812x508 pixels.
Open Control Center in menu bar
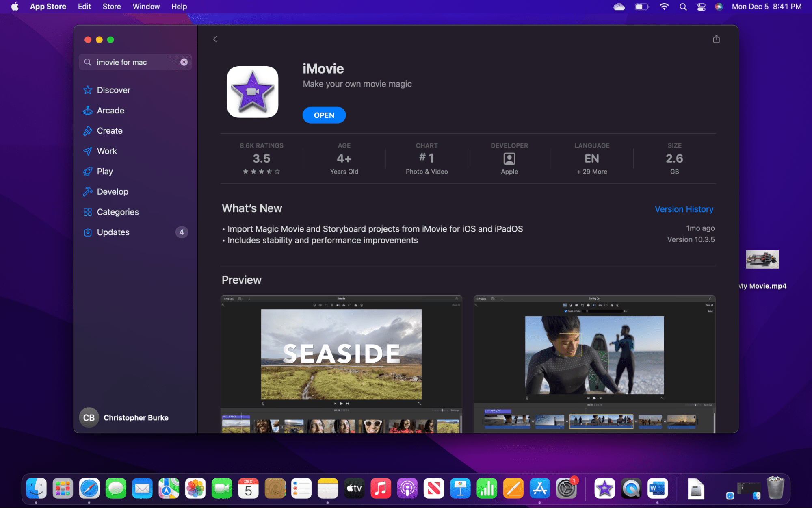[x=702, y=7]
